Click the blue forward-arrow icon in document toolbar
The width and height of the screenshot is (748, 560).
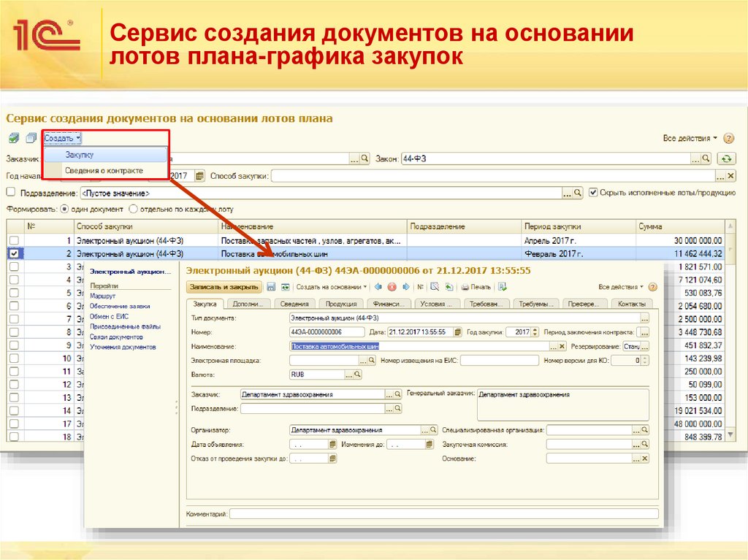[x=406, y=286]
